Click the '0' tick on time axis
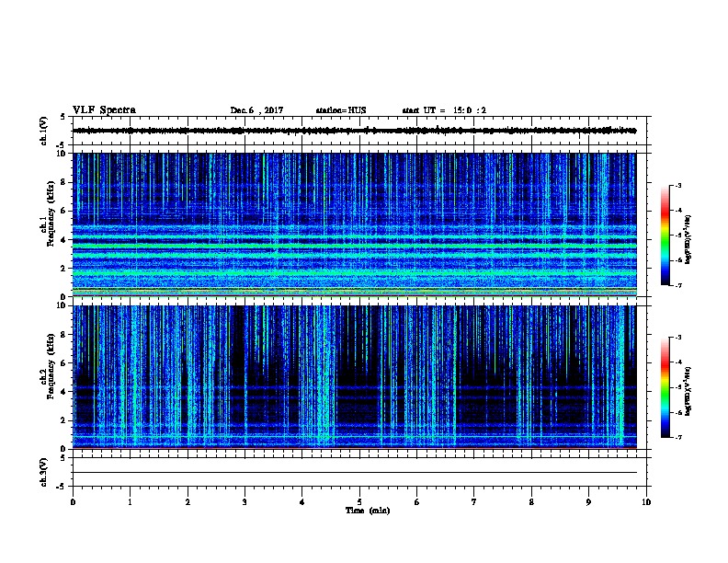This screenshot has width=728, height=563. click(x=73, y=501)
